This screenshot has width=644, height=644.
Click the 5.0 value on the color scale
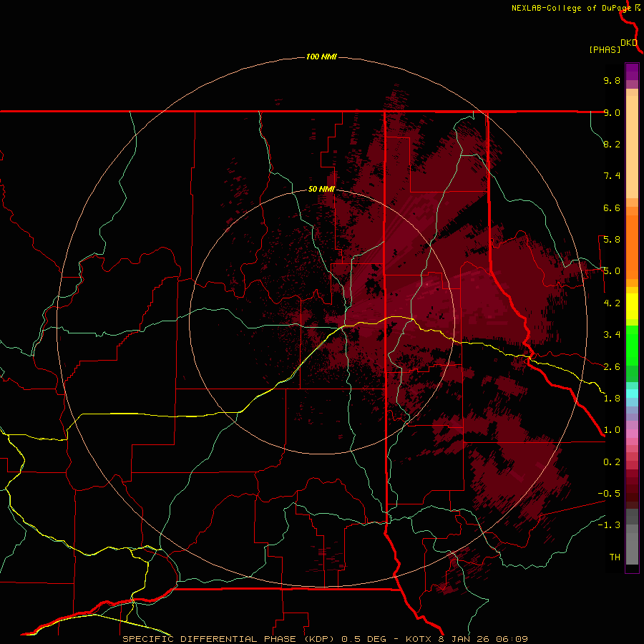coord(612,271)
